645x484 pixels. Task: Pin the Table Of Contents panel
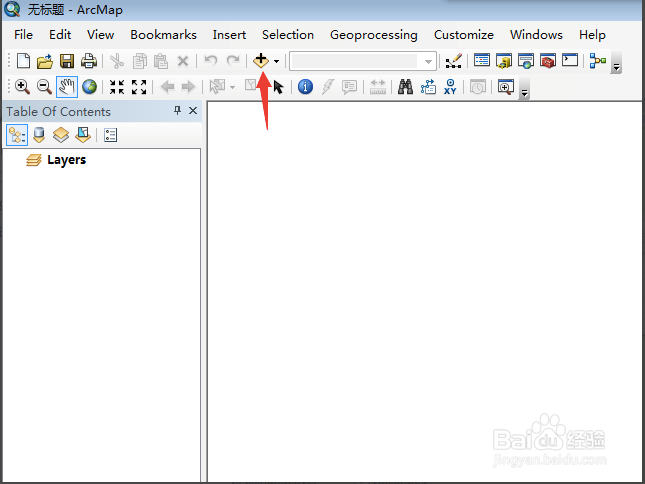tap(177, 110)
